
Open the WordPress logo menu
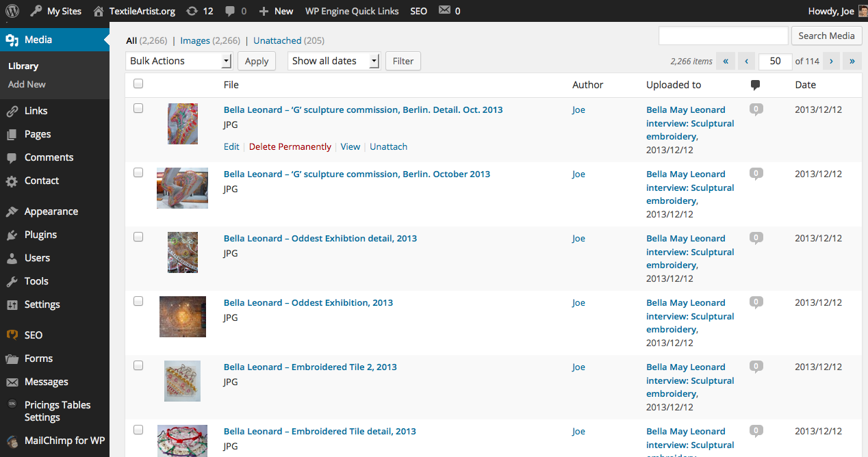(12, 11)
